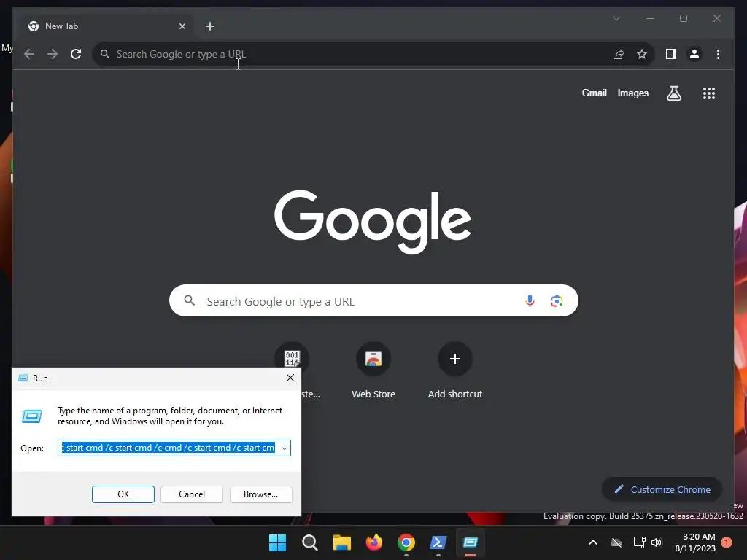Click the search magnifier in Google box
This screenshot has width=747, height=560.
click(x=189, y=300)
